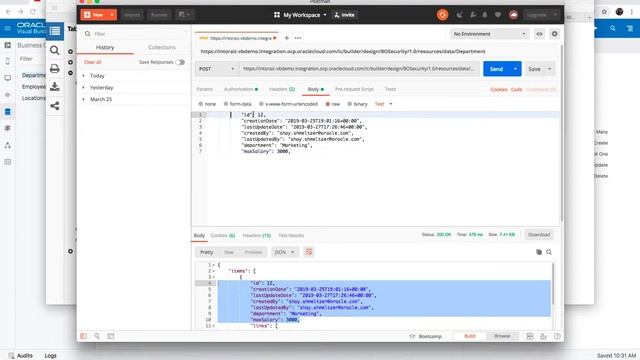
Task: Open the satellite capture requests icon
Action: pyautogui.click(x=460, y=15)
